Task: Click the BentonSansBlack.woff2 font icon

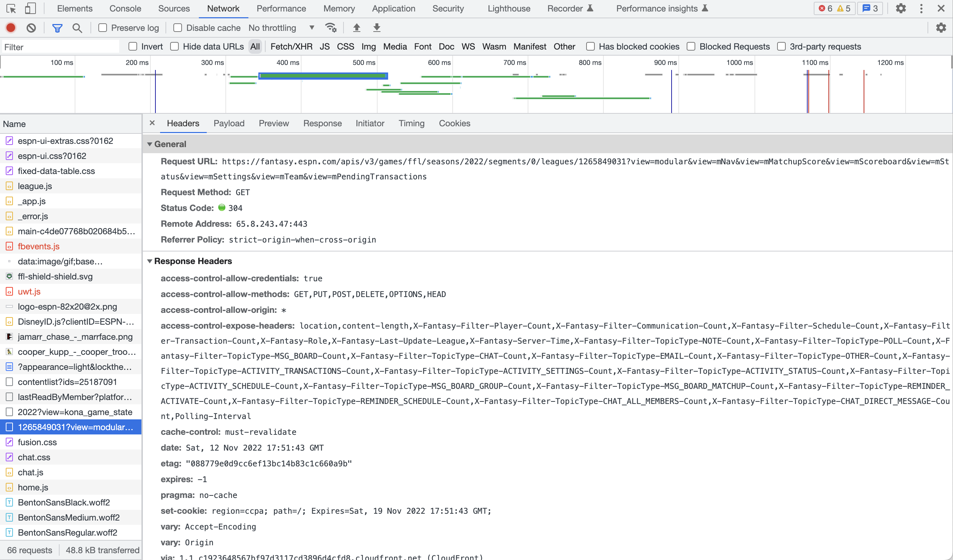Action: [x=9, y=502]
